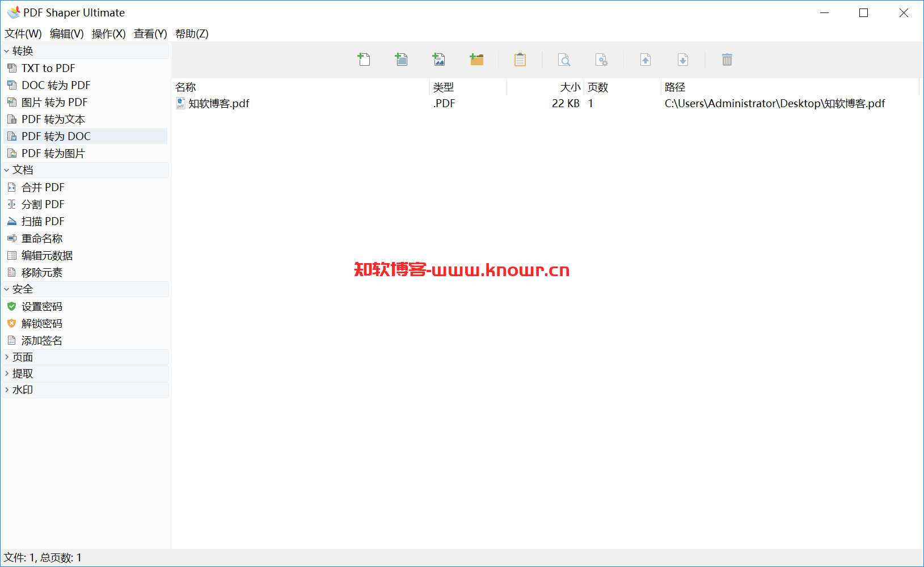Choose the 设置密码 label
Screen dimensions: 924x567
click(x=42, y=306)
